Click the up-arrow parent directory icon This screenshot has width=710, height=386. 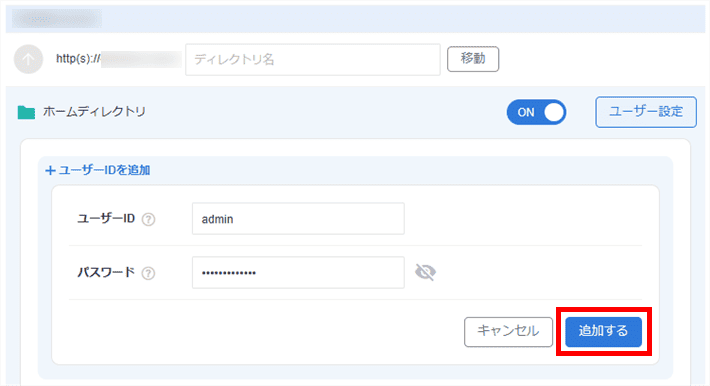click(29, 59)
